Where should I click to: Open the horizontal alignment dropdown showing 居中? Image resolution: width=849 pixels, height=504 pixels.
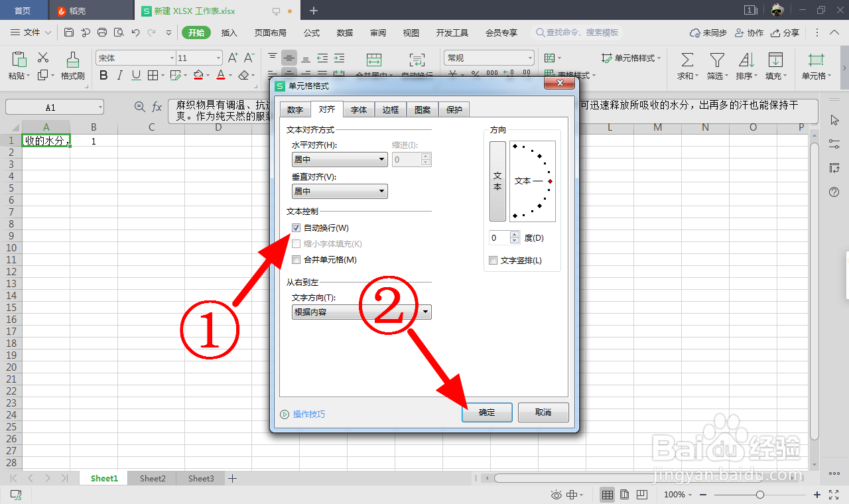point(339,159)
